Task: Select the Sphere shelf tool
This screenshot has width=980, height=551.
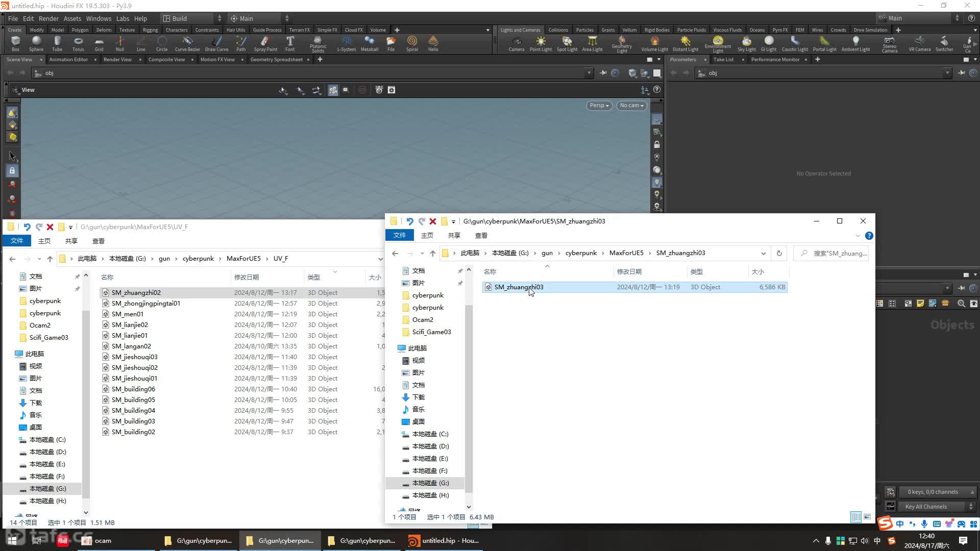Action: tap(36, 44)
